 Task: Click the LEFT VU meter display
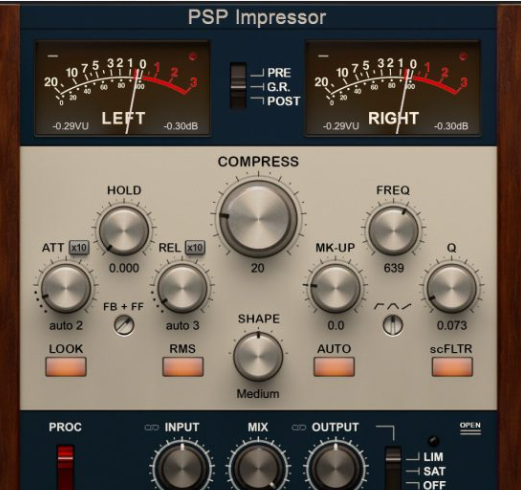click(123, 88)
